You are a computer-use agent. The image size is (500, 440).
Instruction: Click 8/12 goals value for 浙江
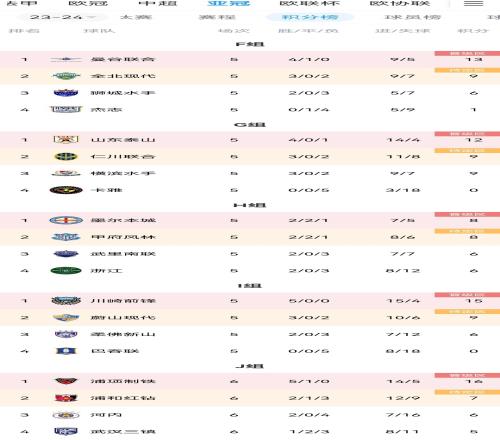point(403,270)
